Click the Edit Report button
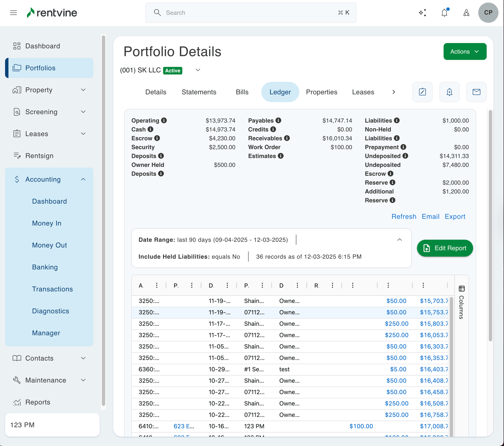 tap(445, 248)
